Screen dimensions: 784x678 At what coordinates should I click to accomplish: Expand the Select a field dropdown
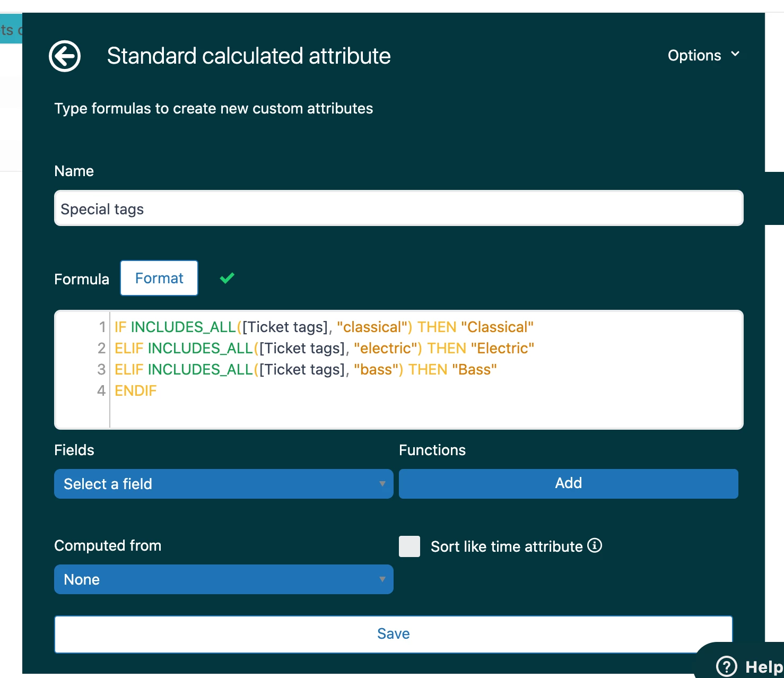223,484
